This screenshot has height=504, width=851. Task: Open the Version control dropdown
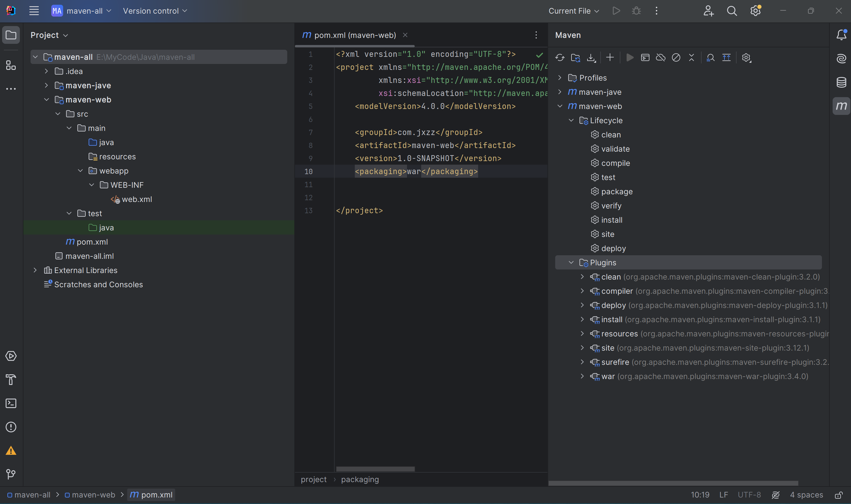tap(155, 11)
